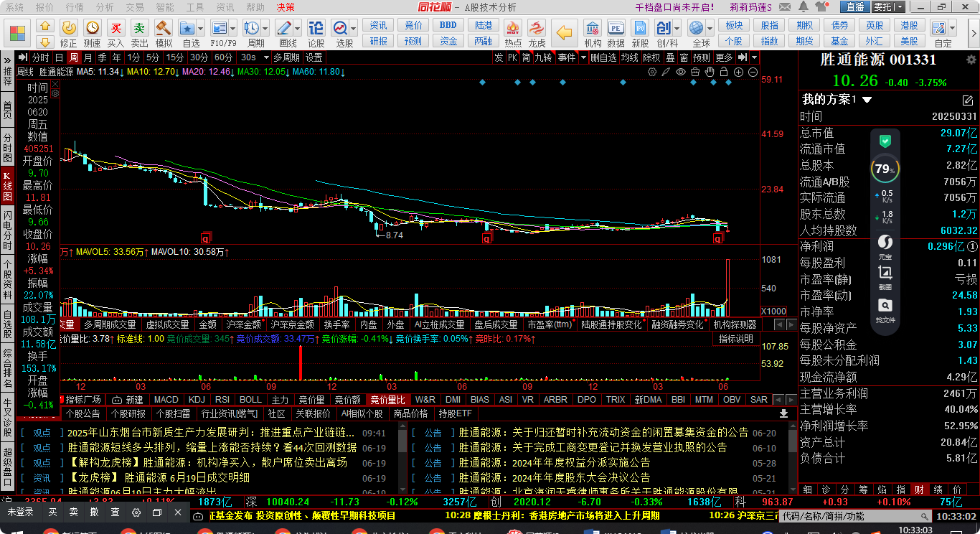Toggle 九转 indicator on chart
This screenshot has height=534, width=980.
pos(542,57)
